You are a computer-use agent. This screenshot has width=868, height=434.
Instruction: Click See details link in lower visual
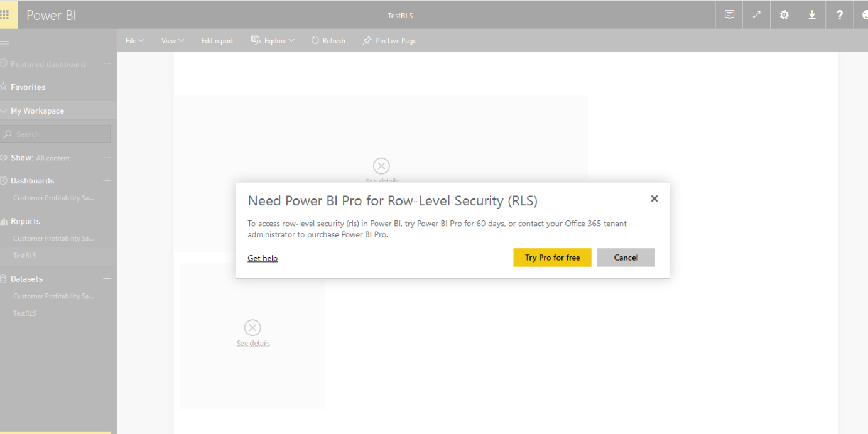[x=253, y=344]
